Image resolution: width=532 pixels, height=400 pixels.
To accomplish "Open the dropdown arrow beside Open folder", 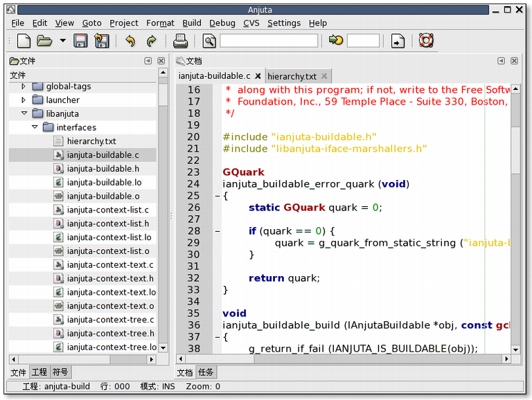I will (x=63, y=41).
